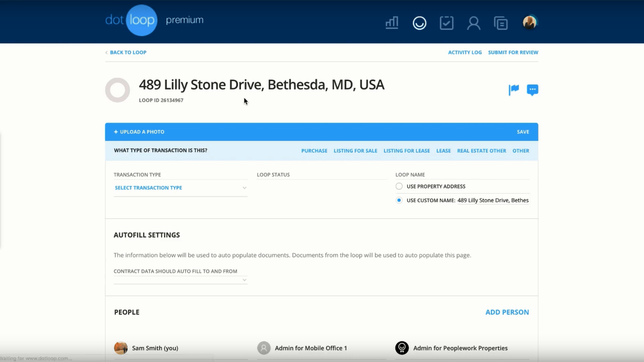The image size is (644, 362).
Task: Select the Use Custom Name radio button
Action: [x=399, y=200]
